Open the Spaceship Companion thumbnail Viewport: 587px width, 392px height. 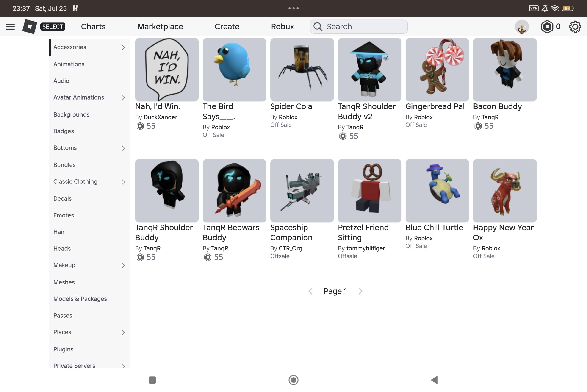302,191
